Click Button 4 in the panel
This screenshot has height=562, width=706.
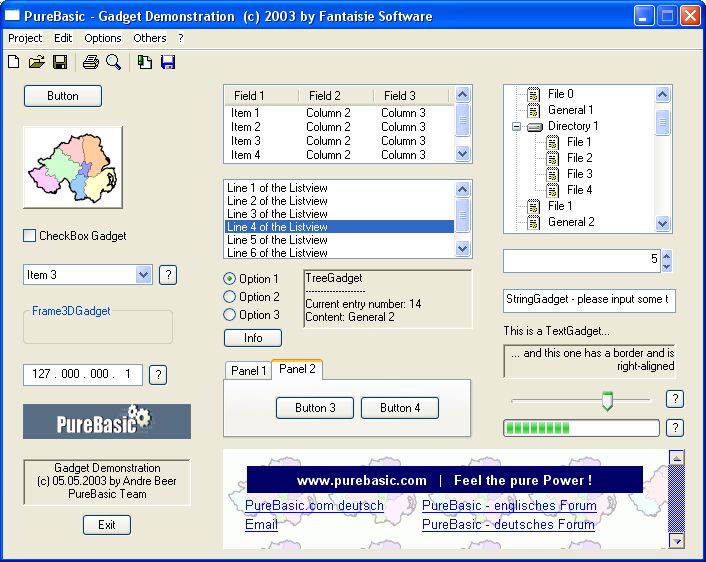[400, 408]
